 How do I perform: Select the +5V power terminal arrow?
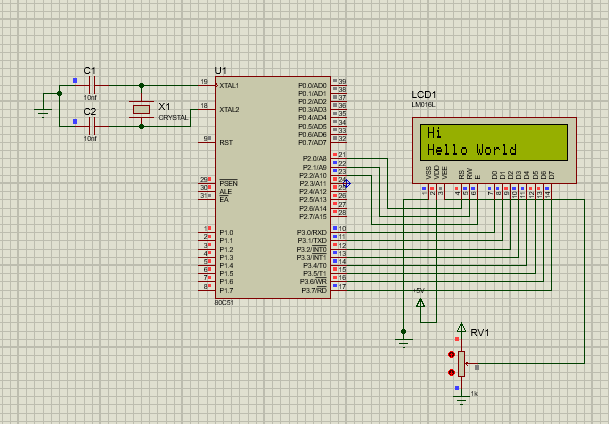[420, 302]
